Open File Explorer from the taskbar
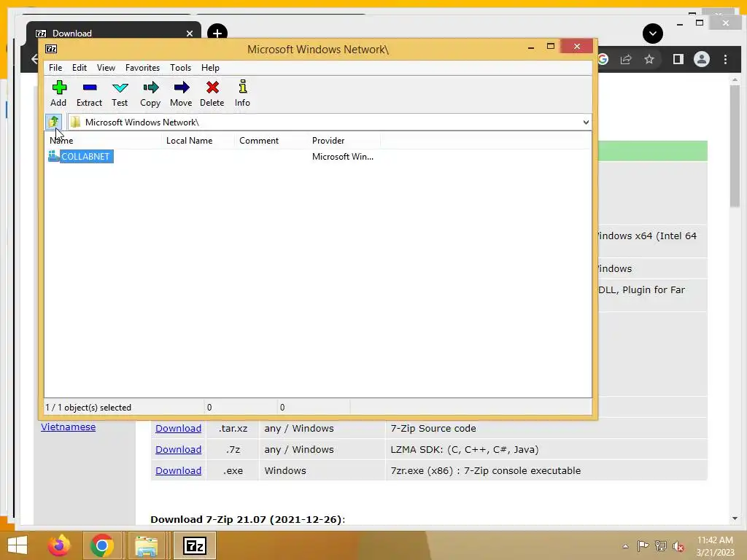Viewport: 747px width, 560px height. point(146,545)
